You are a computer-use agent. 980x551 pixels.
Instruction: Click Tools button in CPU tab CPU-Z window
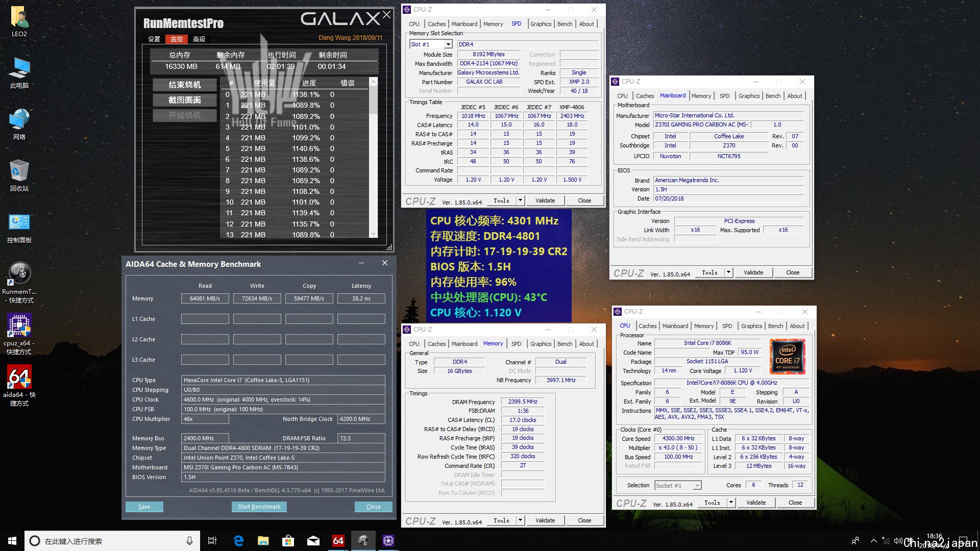click(x=713, y=503)
